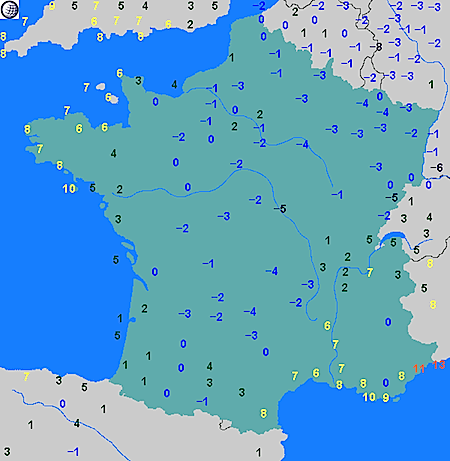
Task: Click the black -6 temperature value
Action: click(x=437, y=167)
